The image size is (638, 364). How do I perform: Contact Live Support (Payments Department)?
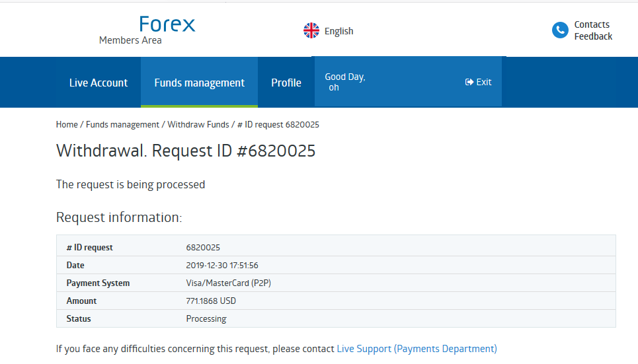[417, 348]
